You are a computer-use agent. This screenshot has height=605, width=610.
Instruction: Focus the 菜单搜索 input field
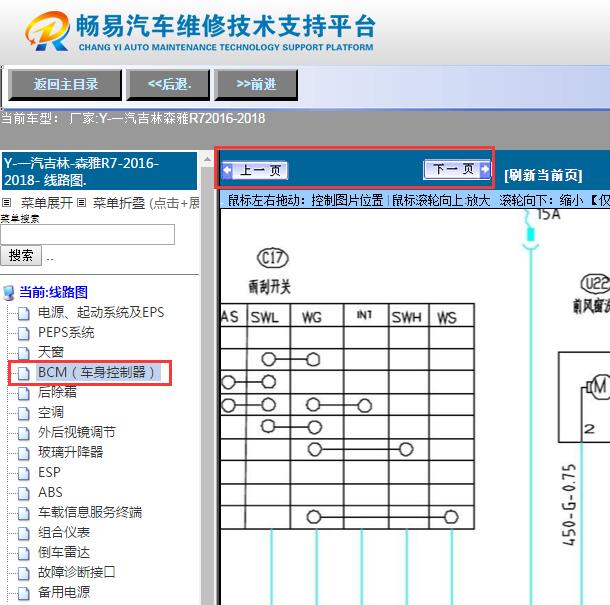[x=88, y=234]
